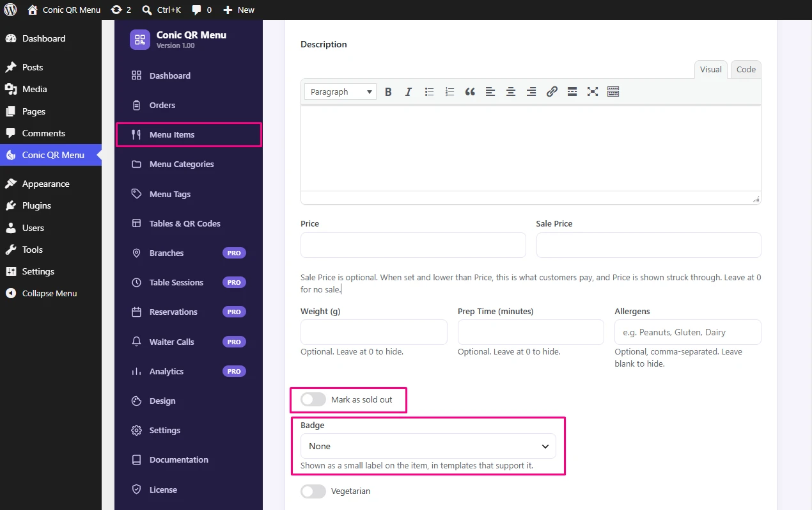This screenshot has height=510, width=812.
Task: Open the plugin Dashboard page
Action: point(189,76)
